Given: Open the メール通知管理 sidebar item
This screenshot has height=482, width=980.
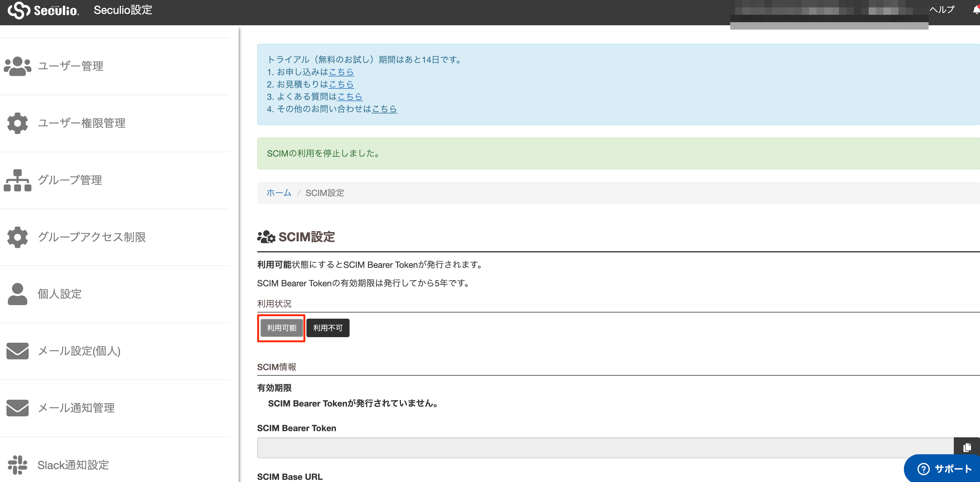Looking at the screenshot, I should (76, 408).
